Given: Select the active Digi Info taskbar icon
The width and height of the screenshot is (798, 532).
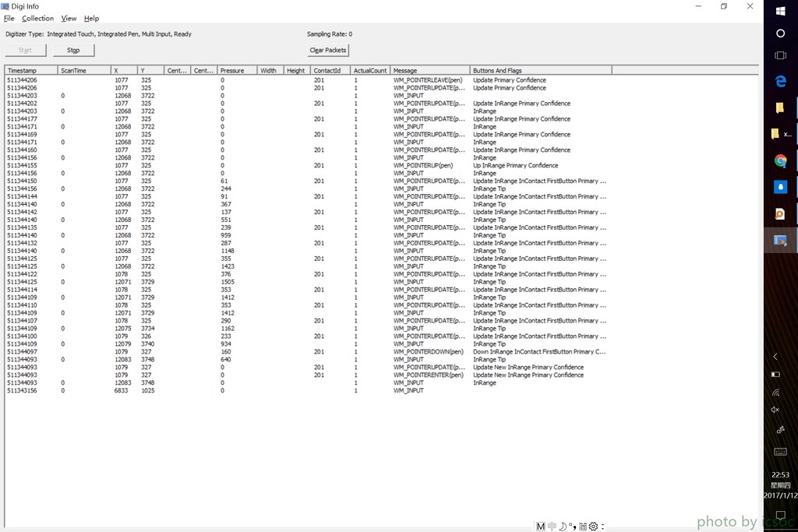Looking at the screenshot, I should (780, 241).
